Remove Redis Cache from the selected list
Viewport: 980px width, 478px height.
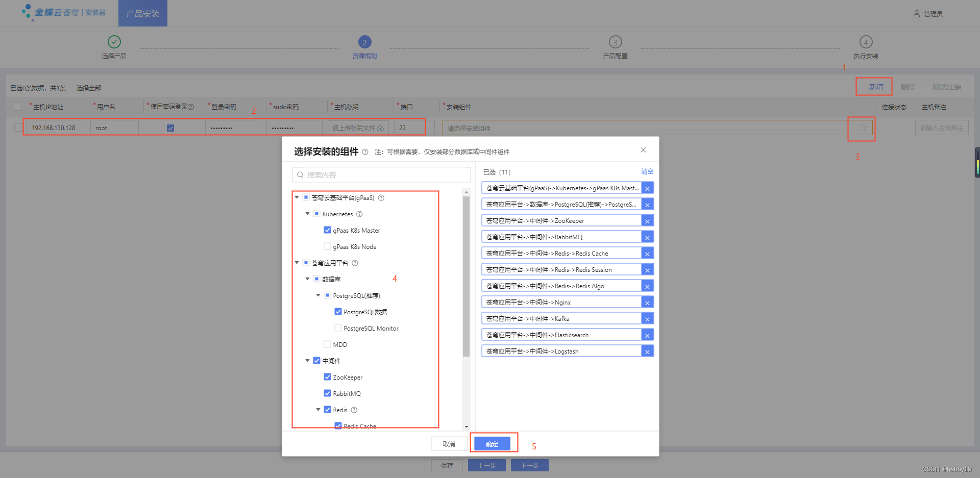[x=647, y=254]
